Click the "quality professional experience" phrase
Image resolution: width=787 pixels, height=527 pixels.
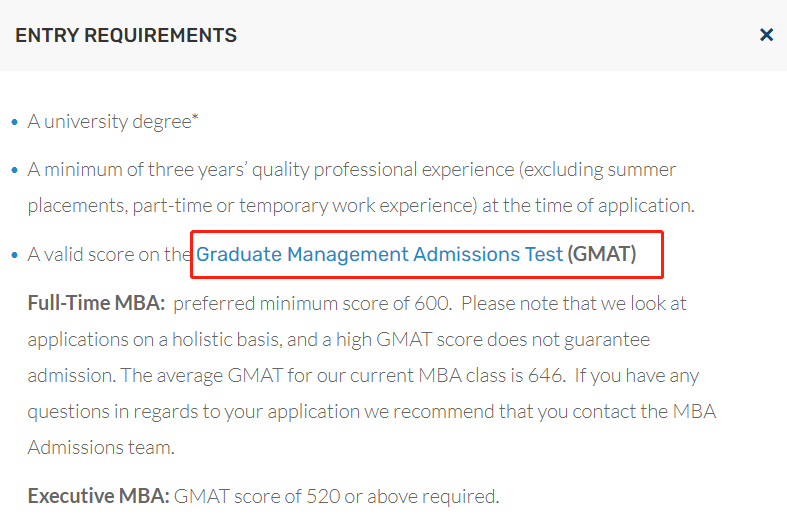point(384,170)
